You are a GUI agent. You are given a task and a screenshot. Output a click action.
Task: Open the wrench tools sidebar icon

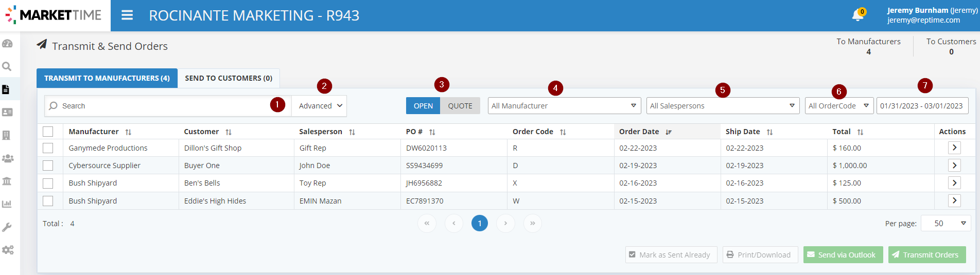(7, 227)
